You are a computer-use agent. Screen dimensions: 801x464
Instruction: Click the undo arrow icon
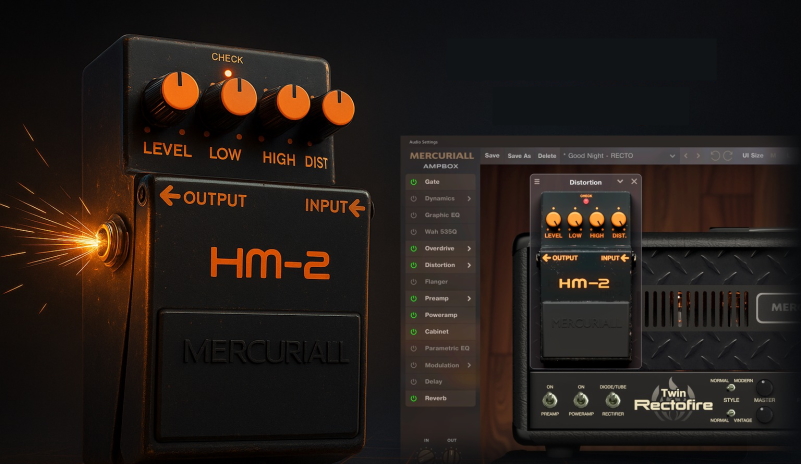coord(715,155)
